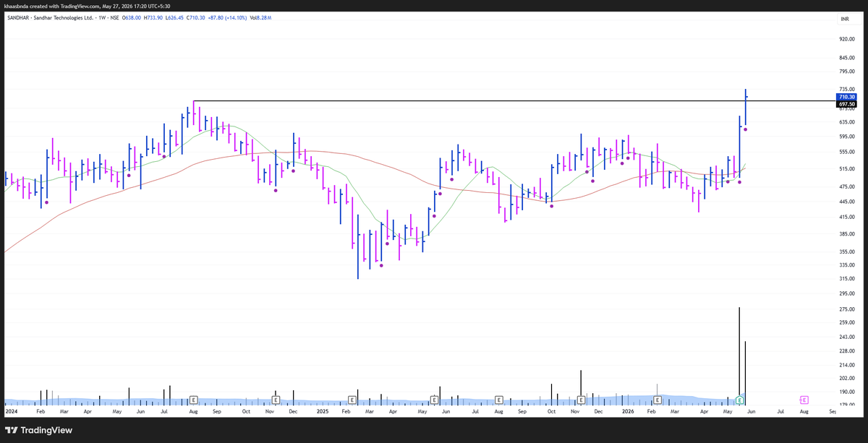The image size is (868, 443).
Task: Click the 275.00 price axis label
Action: 847,309
